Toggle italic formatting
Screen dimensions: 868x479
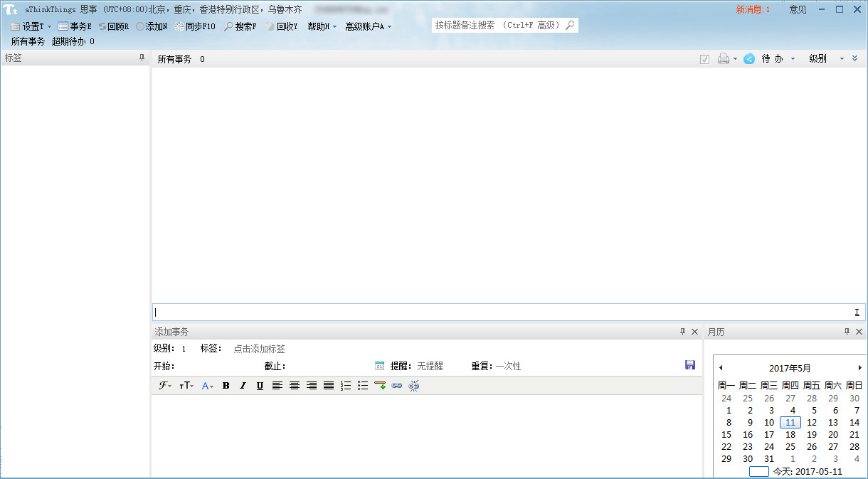[243, 386]
